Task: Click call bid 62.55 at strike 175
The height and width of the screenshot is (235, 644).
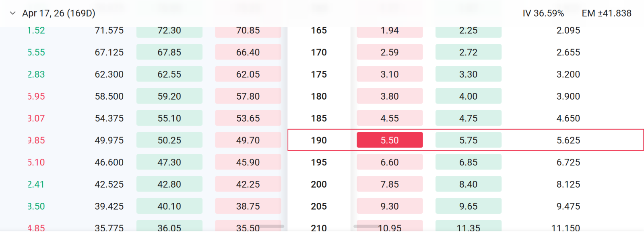Action: (x=169, y=74)
